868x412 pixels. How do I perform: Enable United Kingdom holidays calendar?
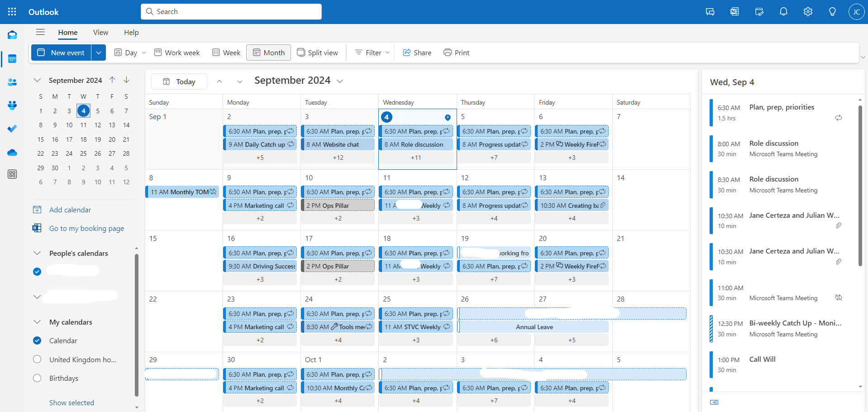click(x=37, y=359)
